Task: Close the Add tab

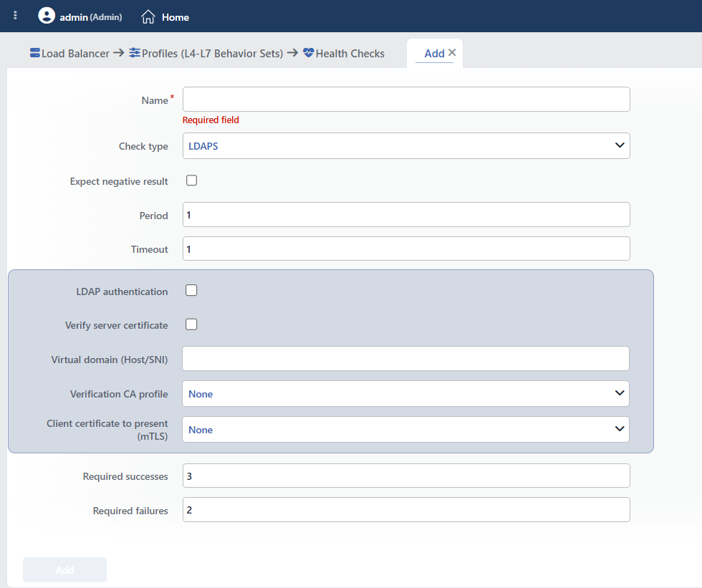Action: (452, 52)
